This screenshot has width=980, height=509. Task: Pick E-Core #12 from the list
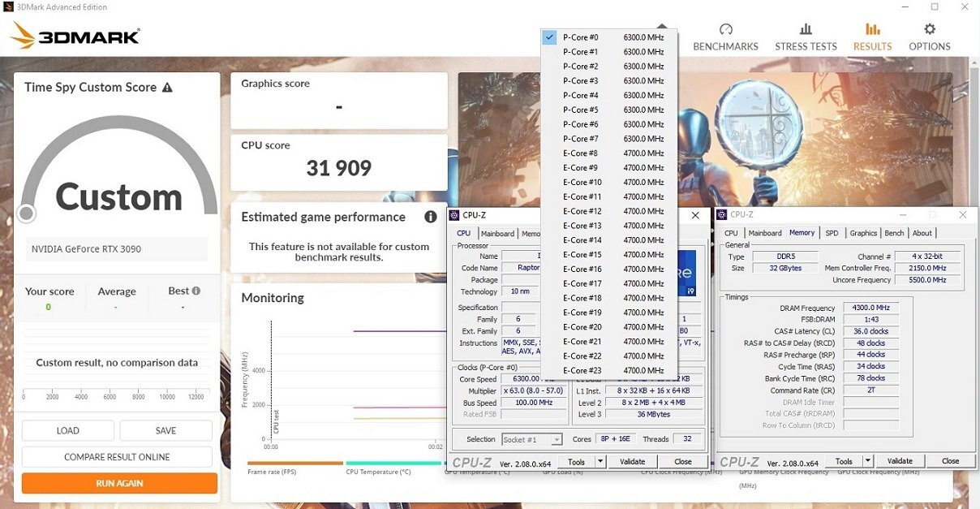609,211
